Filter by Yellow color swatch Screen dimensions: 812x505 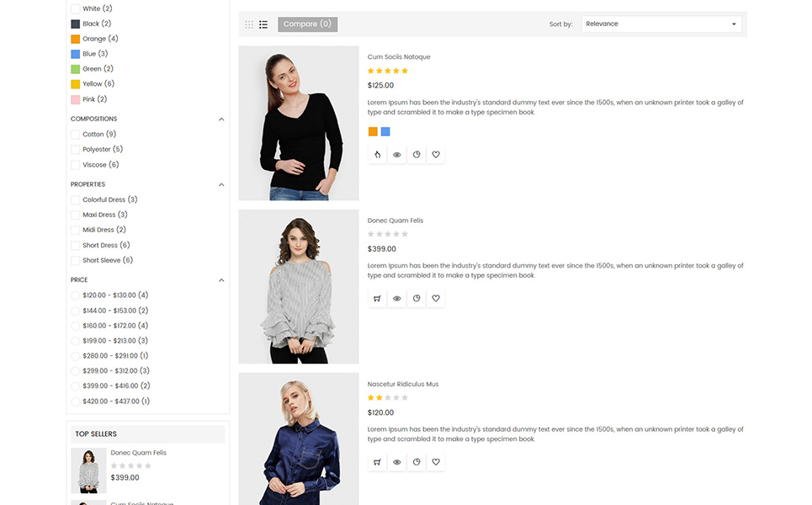(x=75, y=84)
